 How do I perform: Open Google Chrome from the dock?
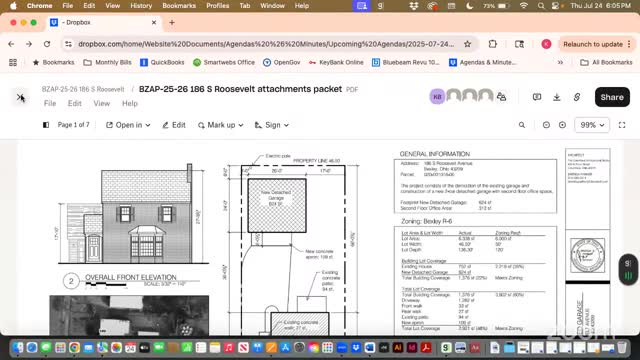pyautogui.click(x=74, y=347)
